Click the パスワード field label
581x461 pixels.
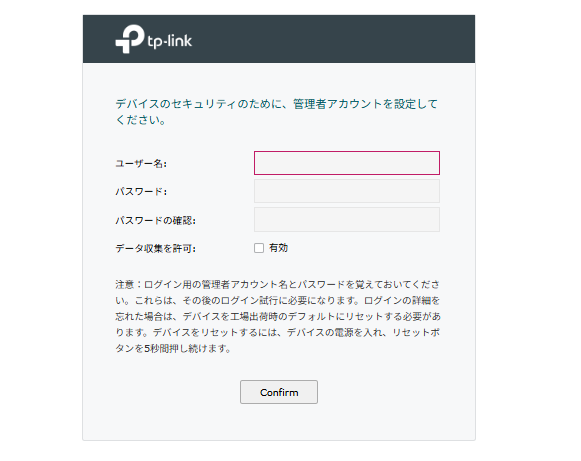click(141, 192)
